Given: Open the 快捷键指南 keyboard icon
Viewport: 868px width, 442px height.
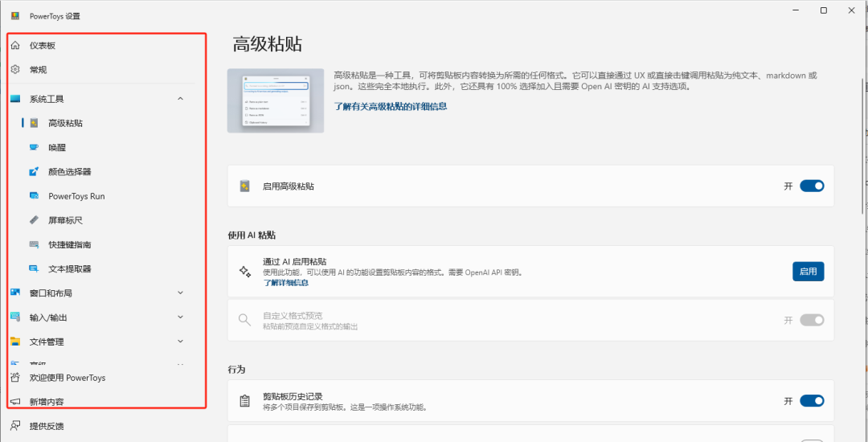Looking at the screenshot, I should coord(35,244).
